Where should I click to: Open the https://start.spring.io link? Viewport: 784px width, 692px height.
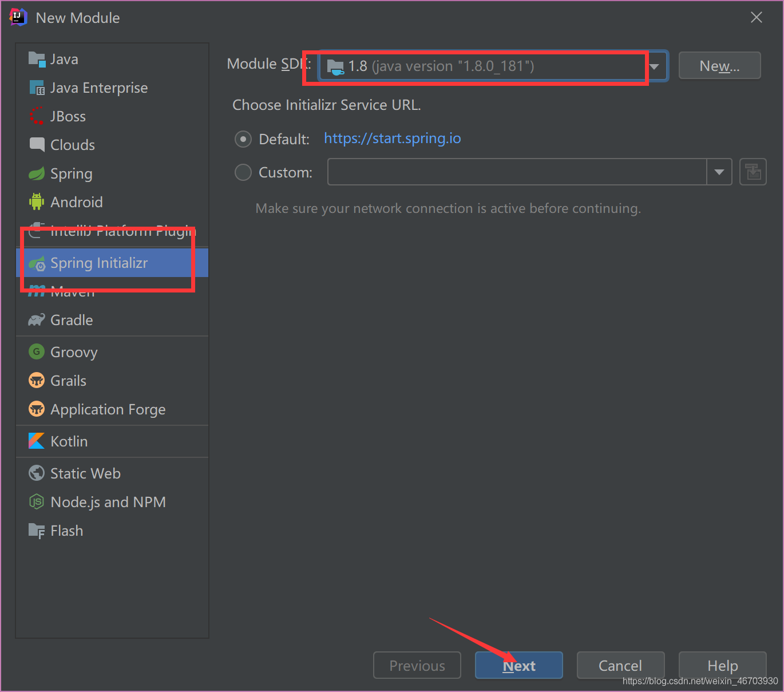[x=393, y=139]
